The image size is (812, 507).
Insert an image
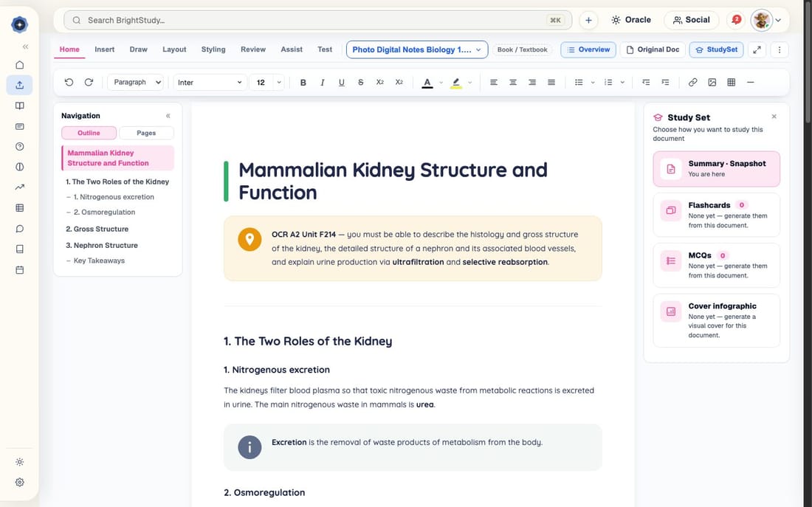pyautogui.click(x=712, y=83)
